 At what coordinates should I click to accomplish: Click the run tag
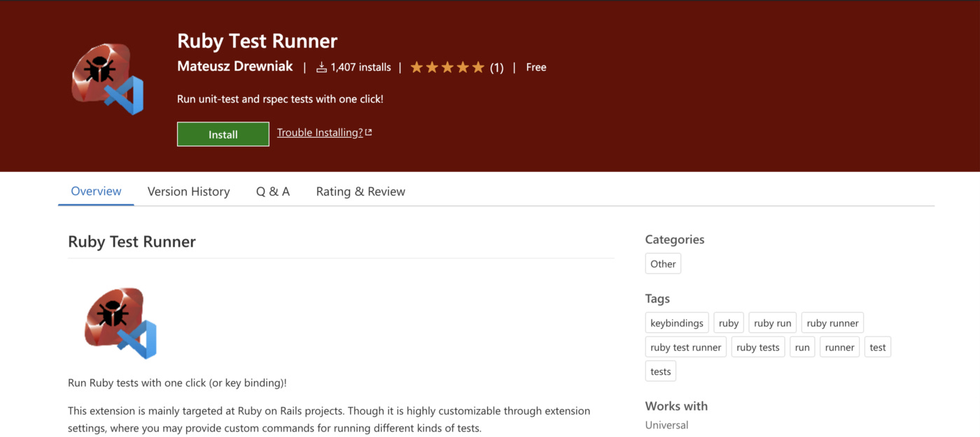[802, 348]
